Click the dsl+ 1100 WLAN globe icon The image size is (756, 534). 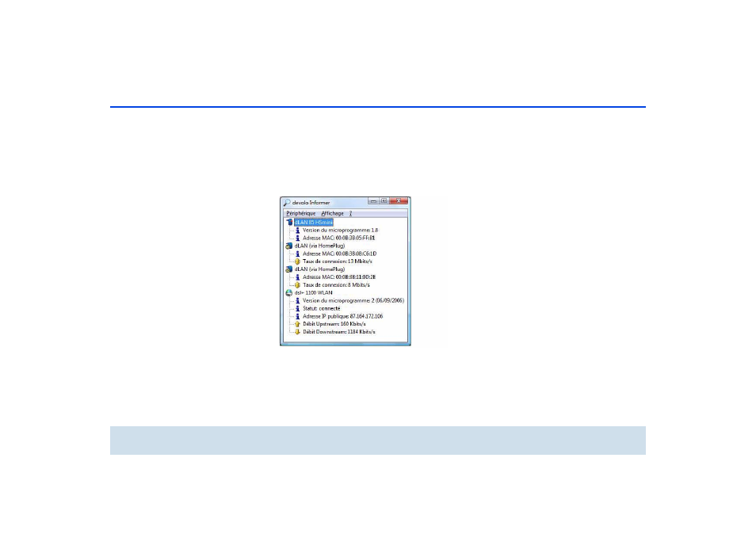pos(289,292)
